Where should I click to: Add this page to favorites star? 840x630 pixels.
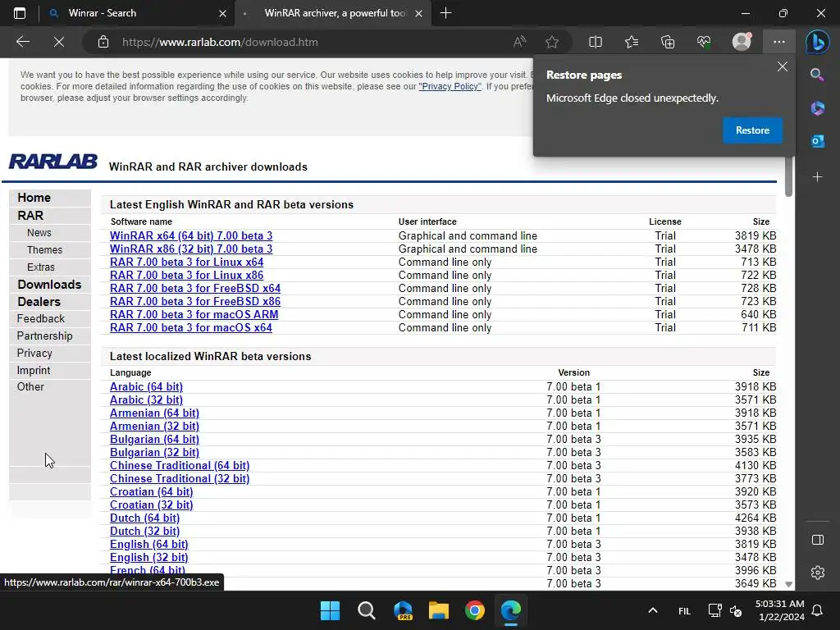pyautogui.click(x=552, y=42)
